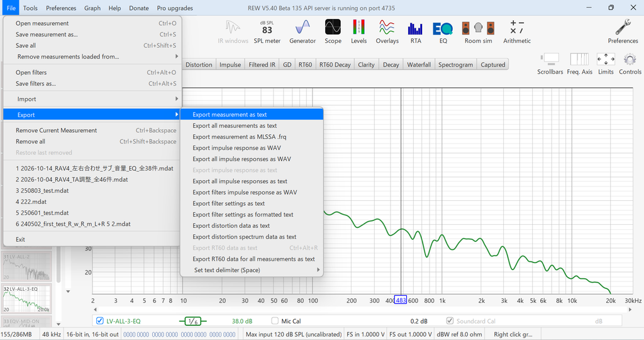The width and height of the screenshot is (644, 340).
Task: Open recent file 250601_test.mdat
Action: click(x=92, y=213)
